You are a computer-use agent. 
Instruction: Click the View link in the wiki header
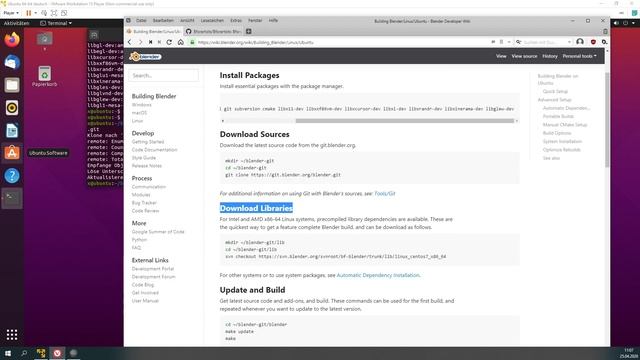point(501,56)
